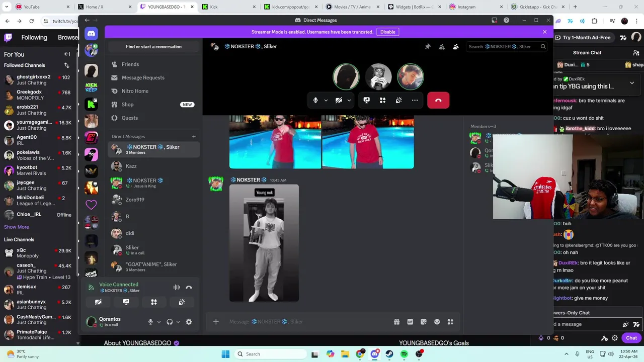Screen dimensions: 644x362
Task: Start an activity in call bar
Action: 383,100
